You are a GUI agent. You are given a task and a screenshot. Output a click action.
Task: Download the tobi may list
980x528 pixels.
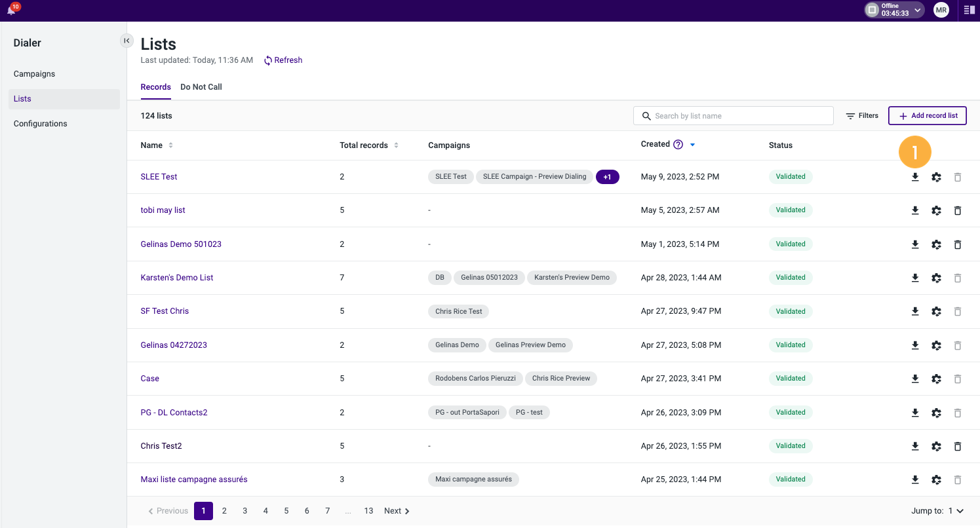tap(915, 210)
